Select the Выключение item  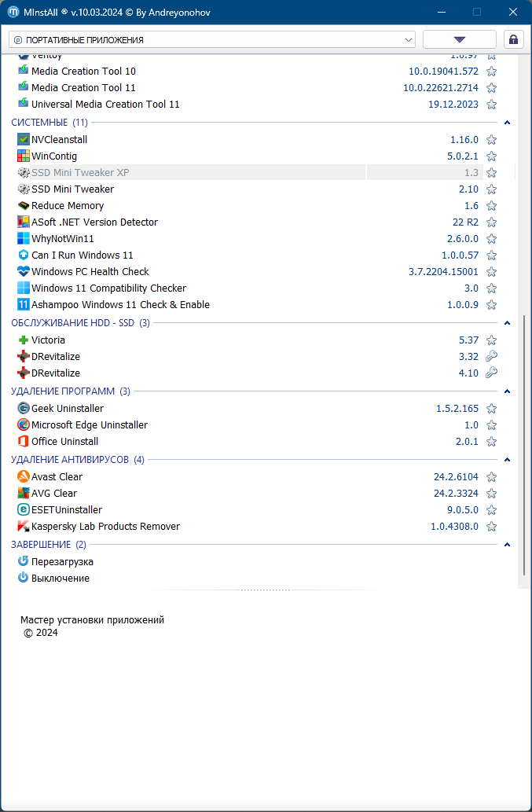coord(60,579)
